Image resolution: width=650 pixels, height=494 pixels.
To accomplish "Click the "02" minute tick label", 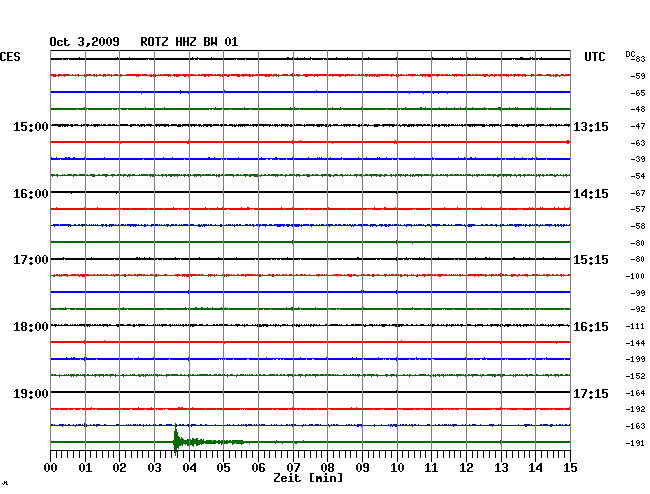I will click(x=119, y=468).
